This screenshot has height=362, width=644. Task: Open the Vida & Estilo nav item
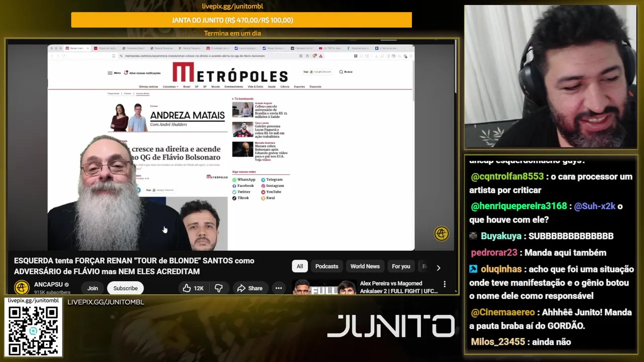click(x=256, y=86)
